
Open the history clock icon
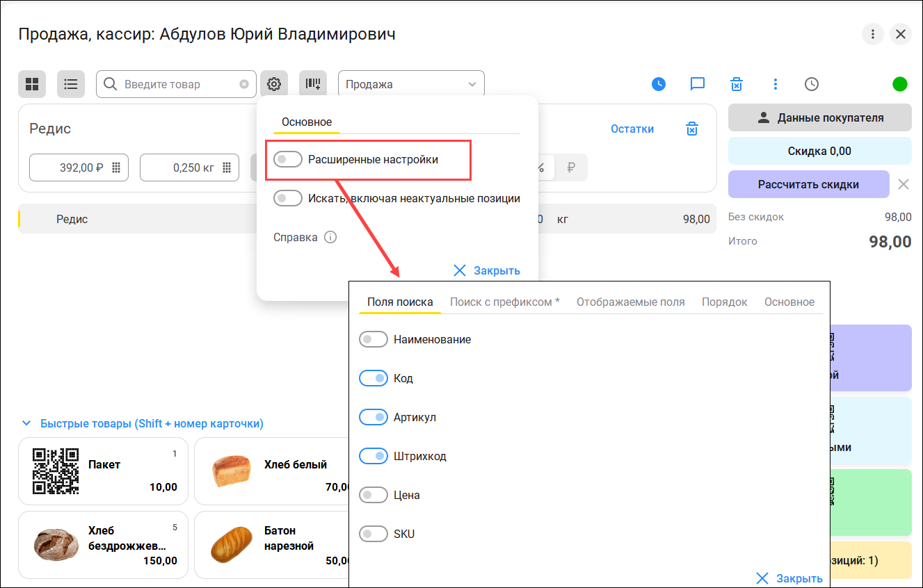click(812, 84)
